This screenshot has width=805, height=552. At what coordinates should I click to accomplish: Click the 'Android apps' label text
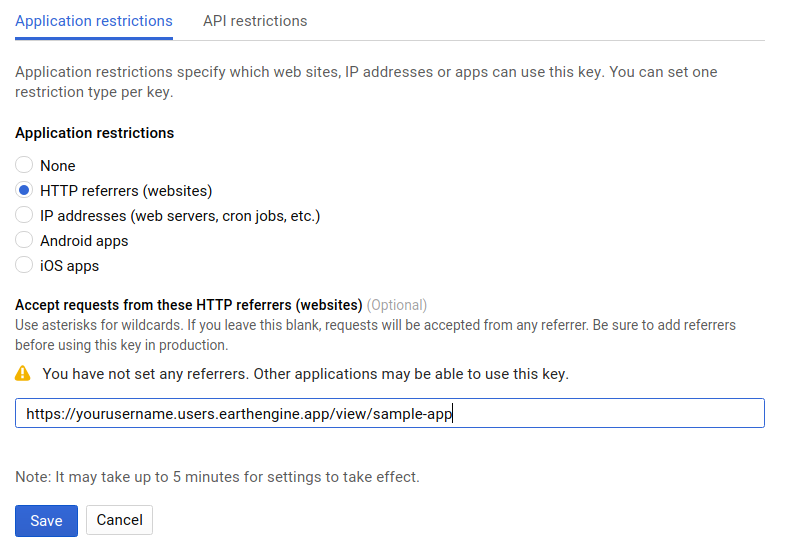click(84, 241)
